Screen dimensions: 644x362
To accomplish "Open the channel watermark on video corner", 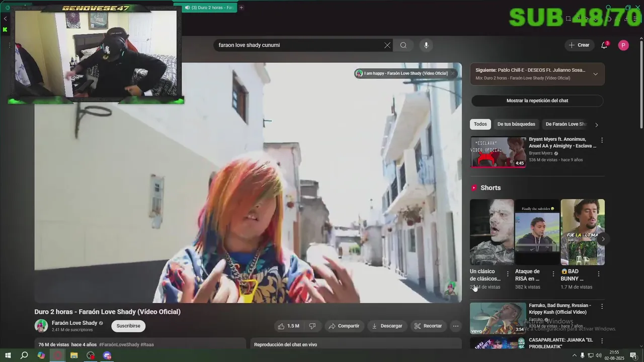I will click(x=450, y=289).
